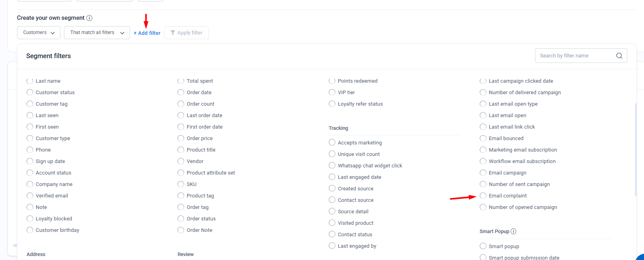Click the search magnifier icon in filter search
This screenshot has height=260, width=644.
pos(619,56)
